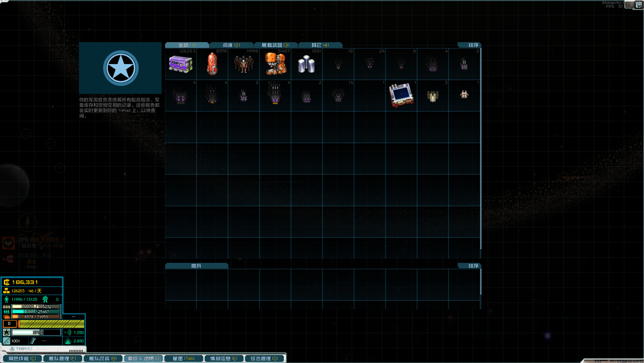Switch to the 全部 [1] cargo tab
644x363 pixels.
pyautogui.click(x=187, y=45)
